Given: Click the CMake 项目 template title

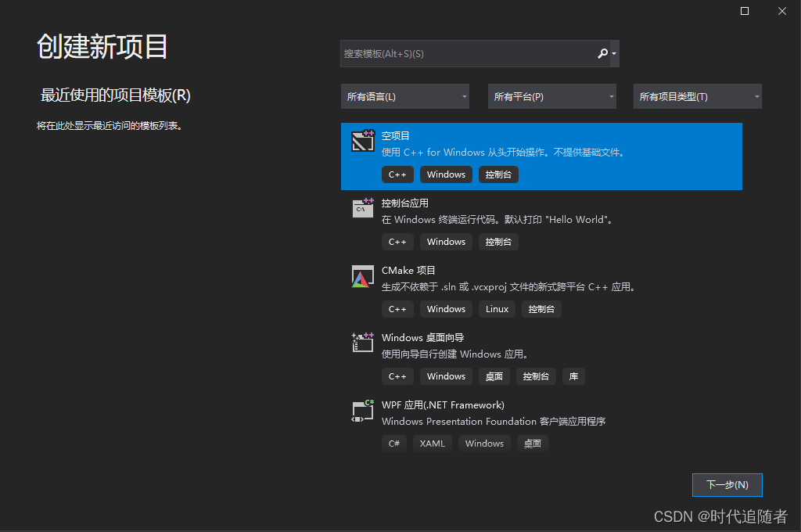Looking at the screenshot, I should tap(408, 271).
